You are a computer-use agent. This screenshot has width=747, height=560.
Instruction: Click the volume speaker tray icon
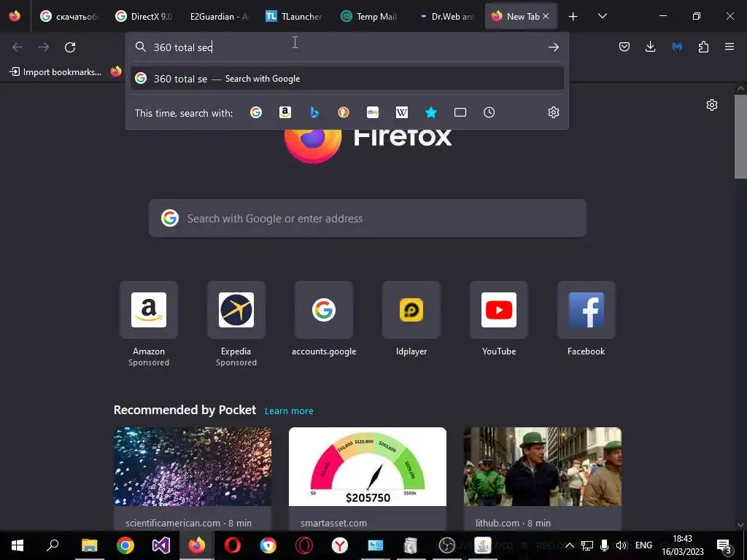click(622, 545)
